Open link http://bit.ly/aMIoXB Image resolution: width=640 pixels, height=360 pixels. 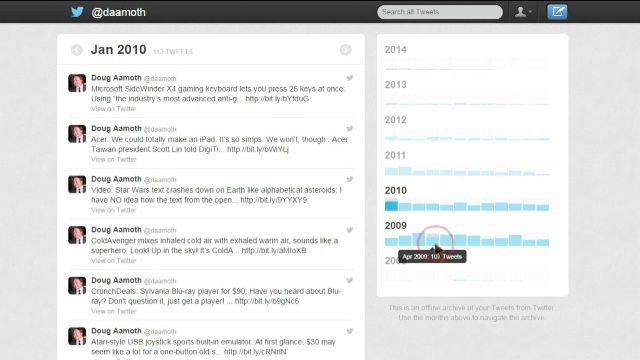click(x=274, y=251)
